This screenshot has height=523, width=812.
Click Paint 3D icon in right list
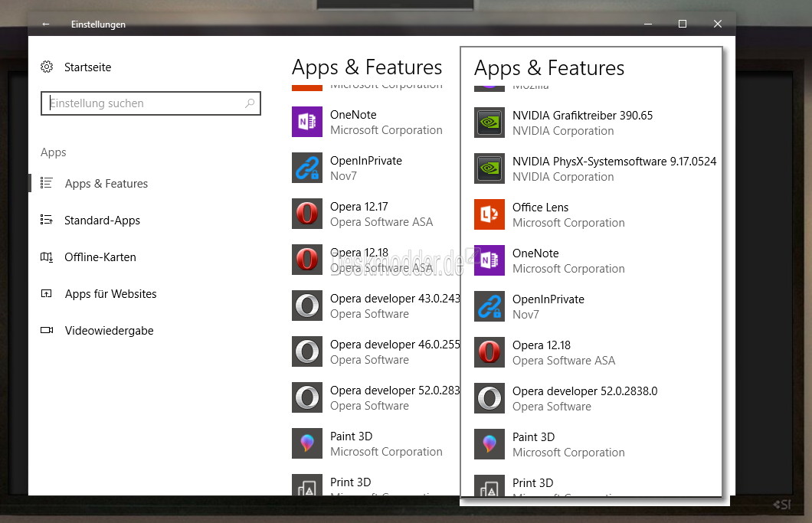489,444
